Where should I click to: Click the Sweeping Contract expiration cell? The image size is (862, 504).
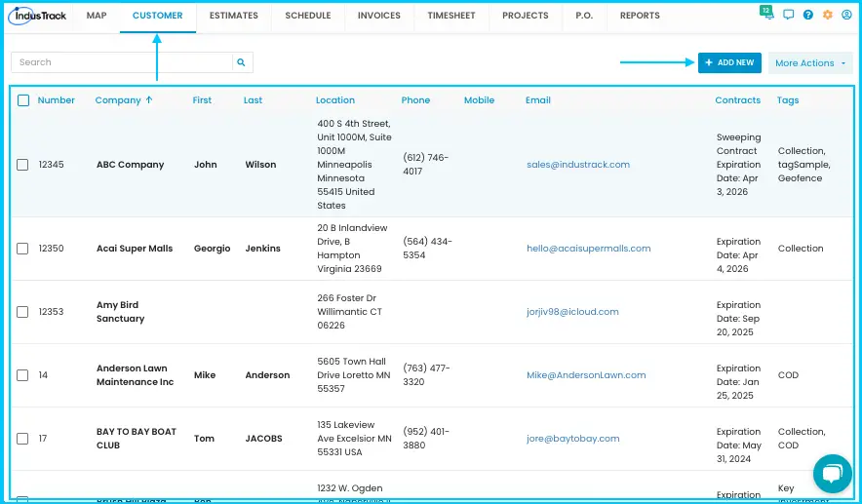739,165
